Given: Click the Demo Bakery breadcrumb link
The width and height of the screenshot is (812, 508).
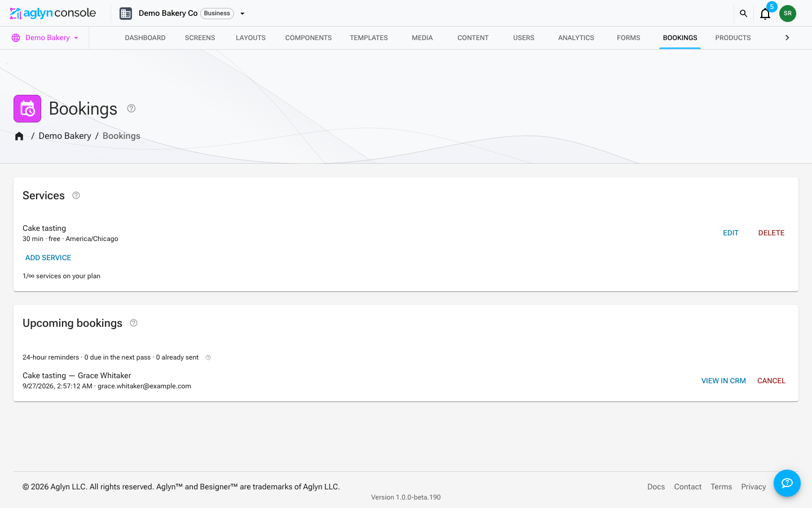Looking at the screenshot, I should (x=65, y=136).
